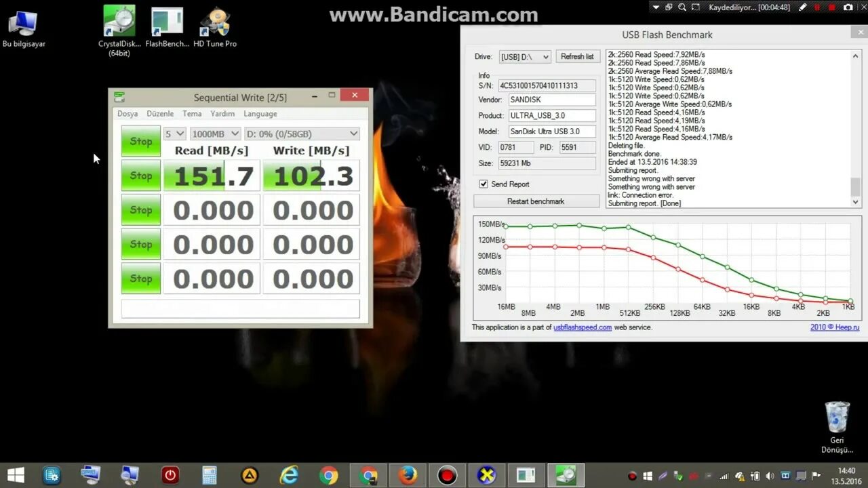Click the orange triangle taskbar icon
Viewport: 868px width, 488px height.
250,475
